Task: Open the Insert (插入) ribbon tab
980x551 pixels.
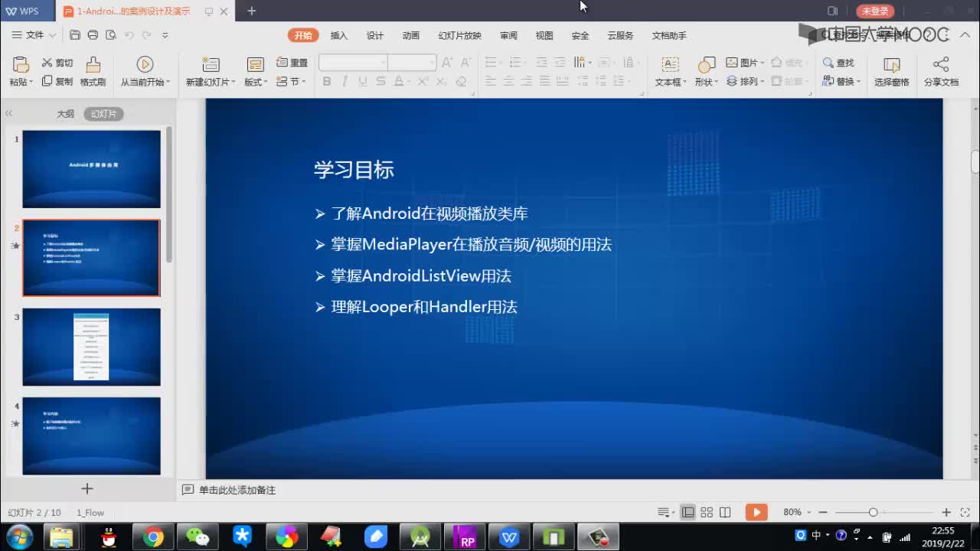Action: pyautogui.click(x=338, y=35)
